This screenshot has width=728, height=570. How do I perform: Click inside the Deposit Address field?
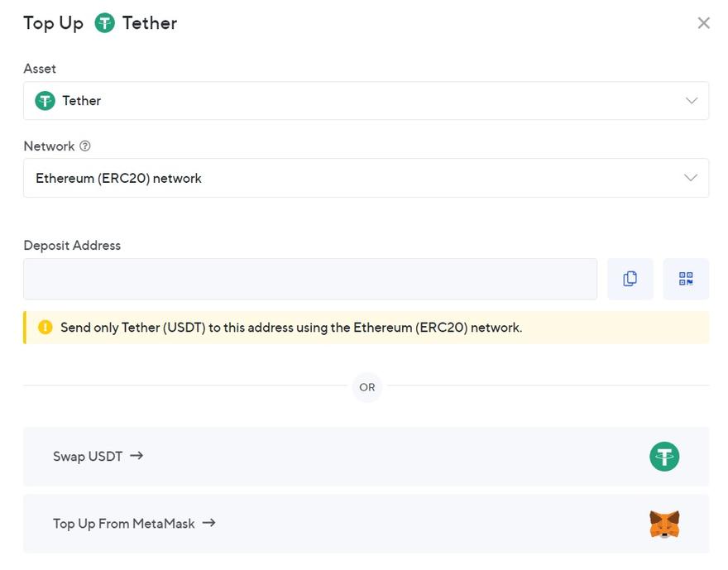coord(310,279)
